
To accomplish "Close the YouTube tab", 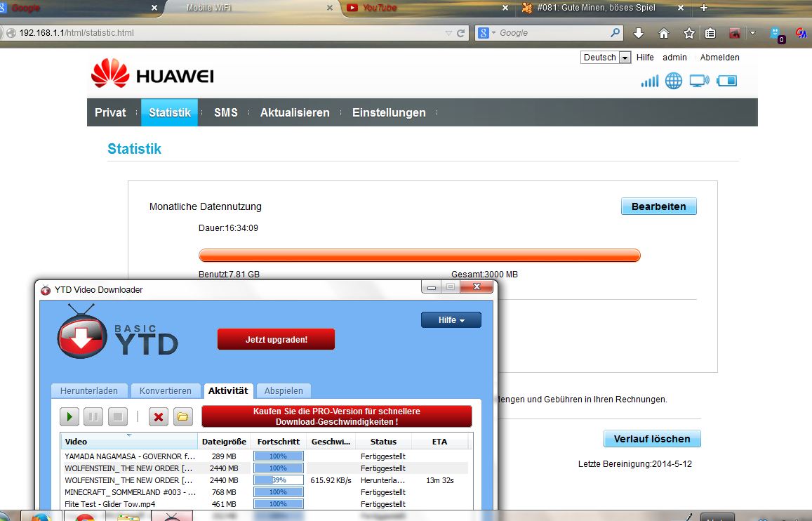I will (505, 8).
